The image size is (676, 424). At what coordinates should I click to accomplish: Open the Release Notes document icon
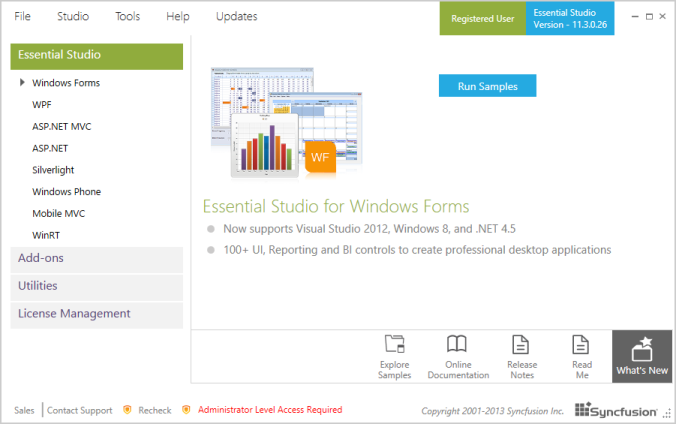pyautogui.click(x=520, y=345)
